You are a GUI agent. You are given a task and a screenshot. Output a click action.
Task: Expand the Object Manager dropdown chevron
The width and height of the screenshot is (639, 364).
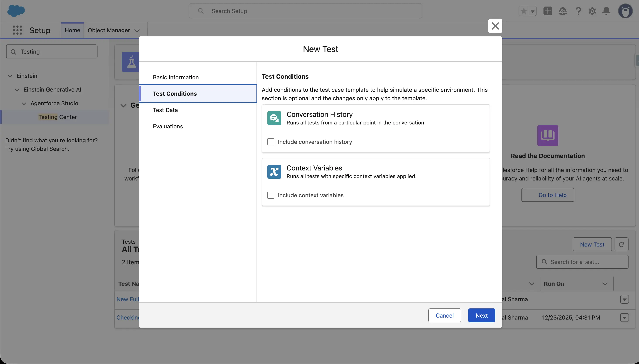tap(137, 31)
